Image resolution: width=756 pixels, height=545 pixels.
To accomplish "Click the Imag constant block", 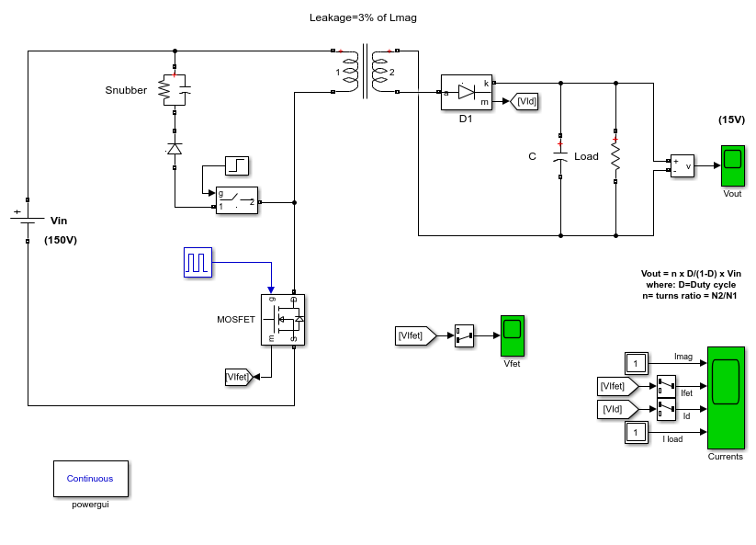I will click(x=636, y=363).
